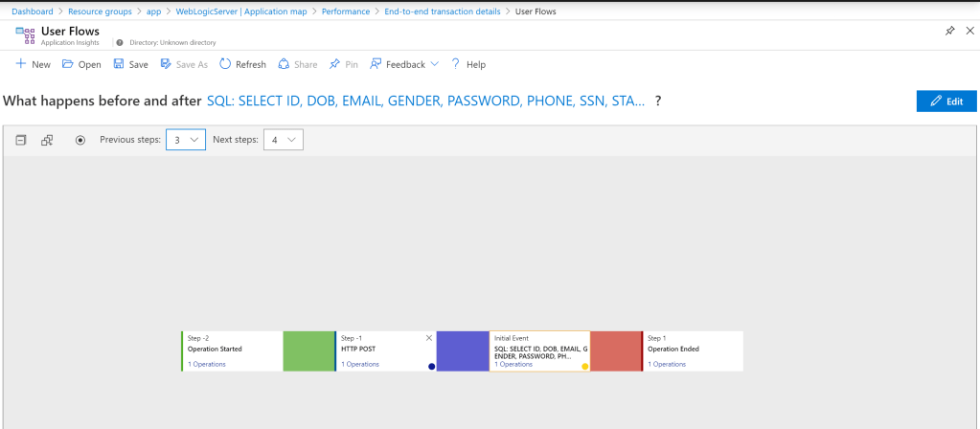Pin the blade using top-right pin icon
980x429 pixels.
(949, 32)
